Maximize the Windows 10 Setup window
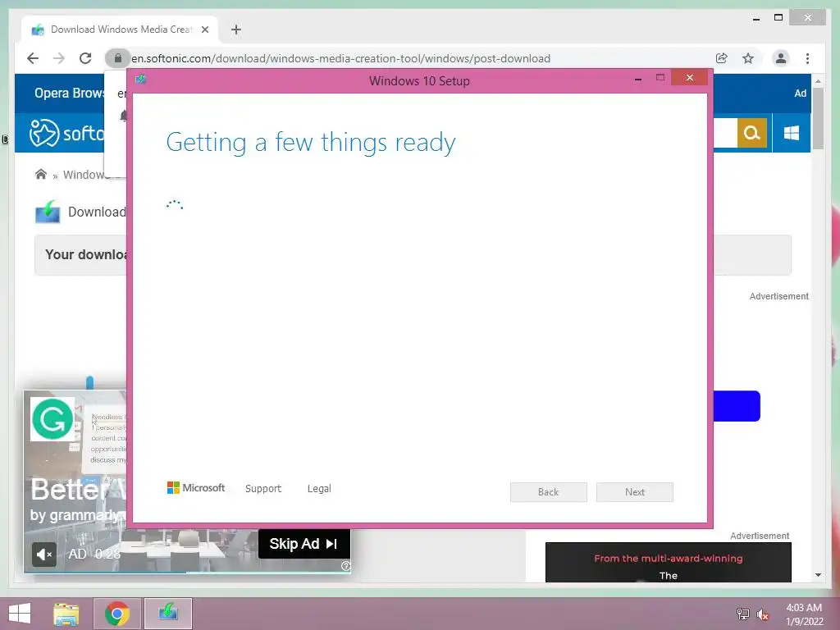The height and width of the screenshot is (630, 840). click(660, 78)
